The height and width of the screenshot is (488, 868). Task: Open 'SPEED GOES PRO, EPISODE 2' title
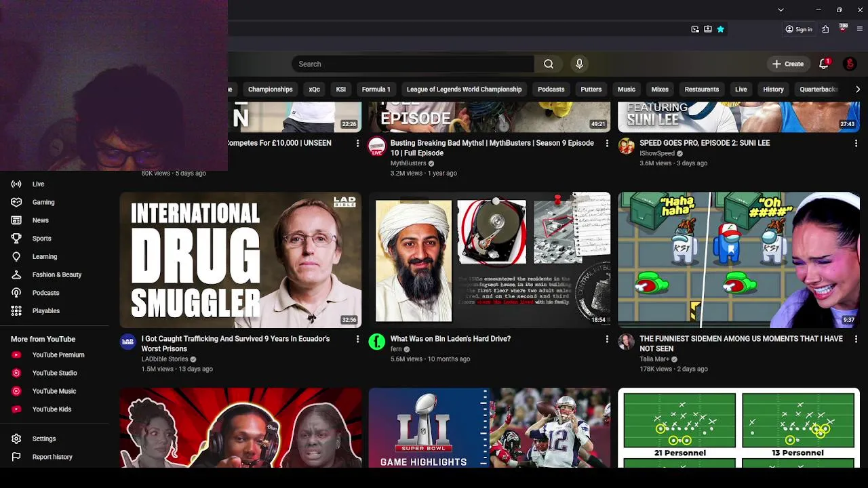[704, 143]
